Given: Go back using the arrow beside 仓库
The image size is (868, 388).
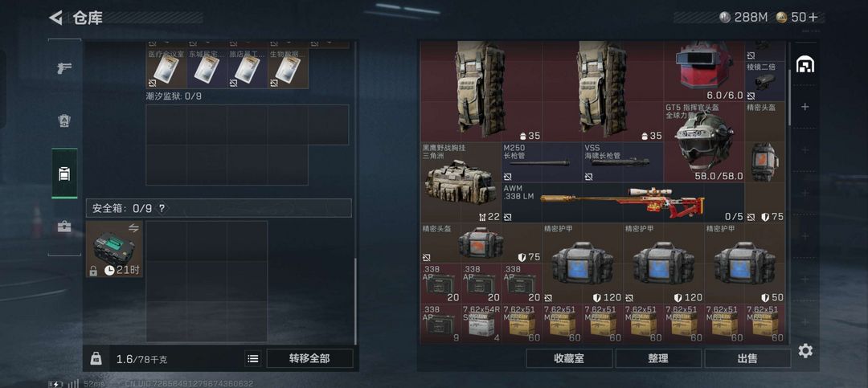Looking at the screenshot, I should 56,18.
